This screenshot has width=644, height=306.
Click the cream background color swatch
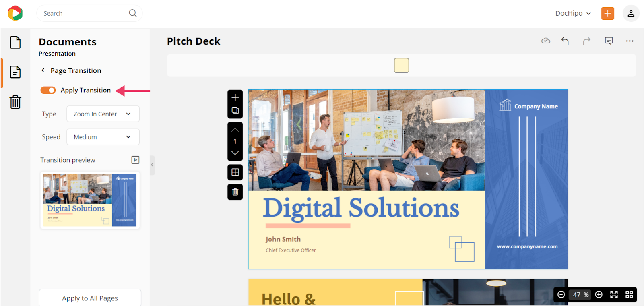point(401,65)
